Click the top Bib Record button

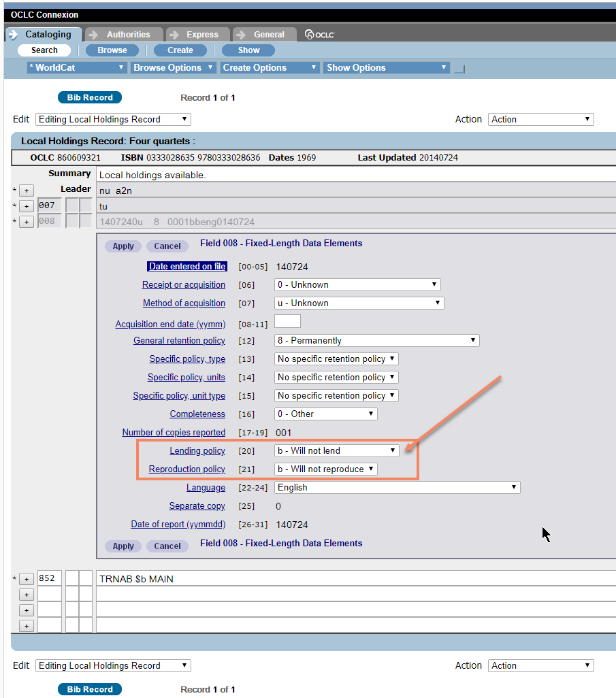90,97
